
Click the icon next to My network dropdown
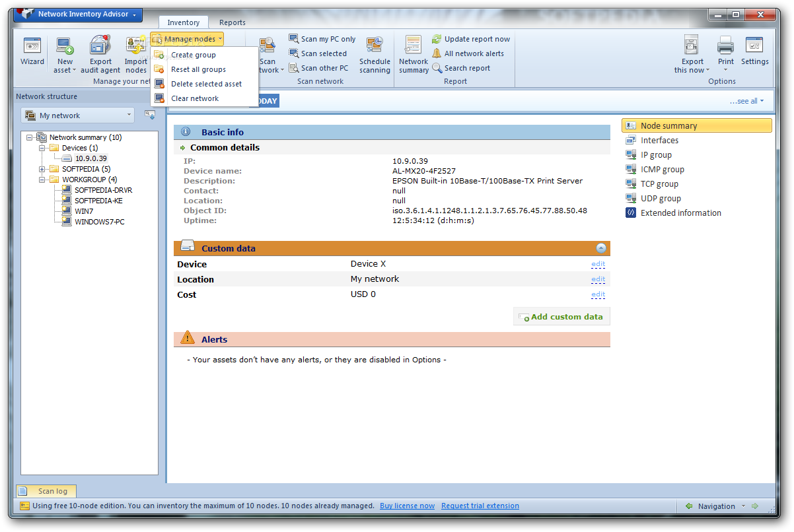pos(150,116)
